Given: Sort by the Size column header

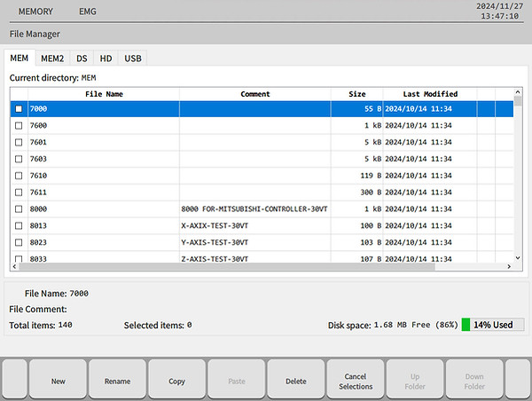Looking at the screenshot, I should 357,94.
